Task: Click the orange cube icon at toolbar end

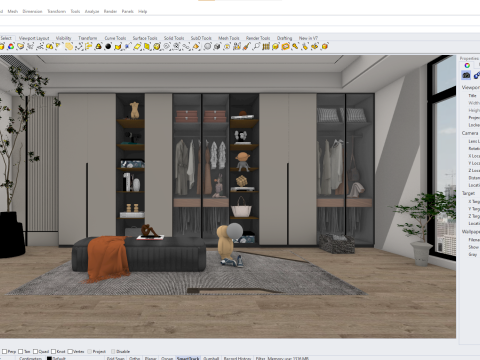Action: click(x=324, y=46)
